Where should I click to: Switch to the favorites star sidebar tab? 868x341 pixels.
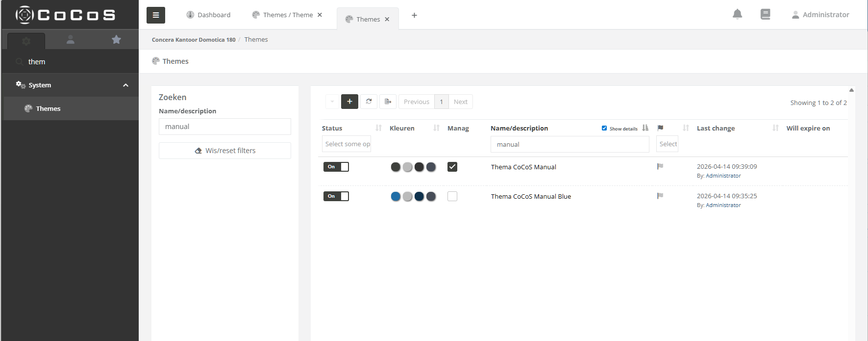pos(116,40)
